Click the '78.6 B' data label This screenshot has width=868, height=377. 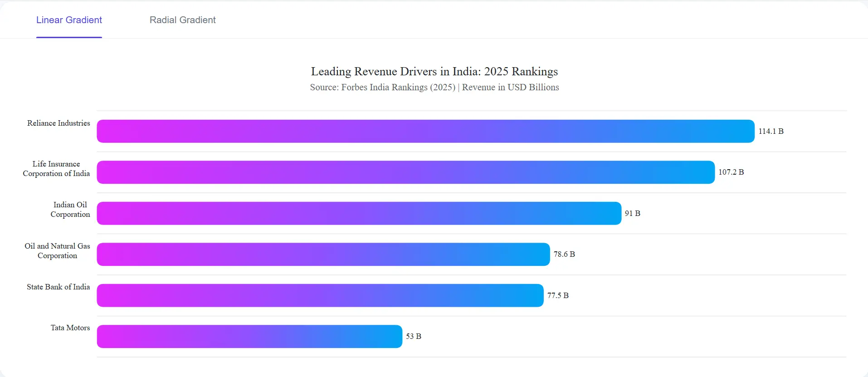564,254
